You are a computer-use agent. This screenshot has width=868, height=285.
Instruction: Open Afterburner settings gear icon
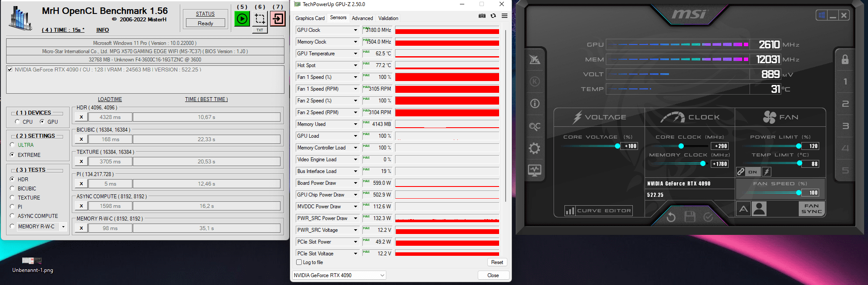click(x=535, y=149)
